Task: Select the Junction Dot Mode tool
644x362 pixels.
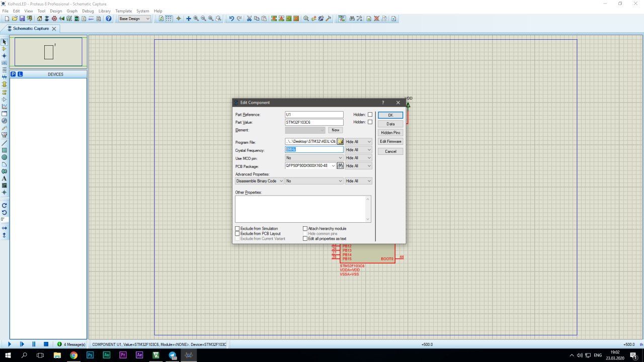Action: (x=5, y=56)
